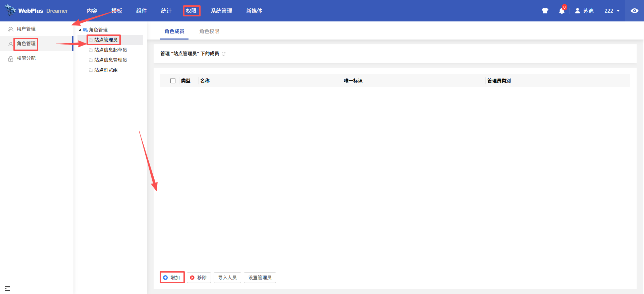Click the 设置管理员 button

(x=260, y=278)
